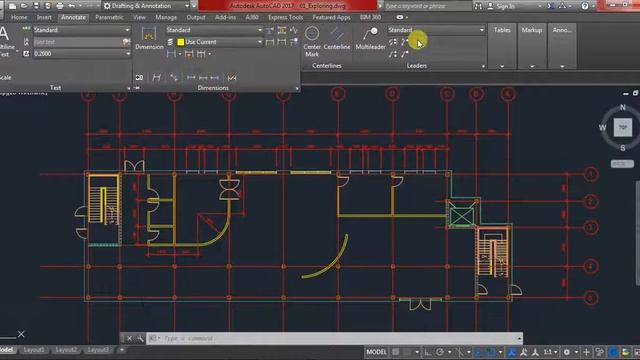This screenshot has width=640, height=360.
Task: Switch to the Express Tools ribbon tab
Action: pos(285,17)
